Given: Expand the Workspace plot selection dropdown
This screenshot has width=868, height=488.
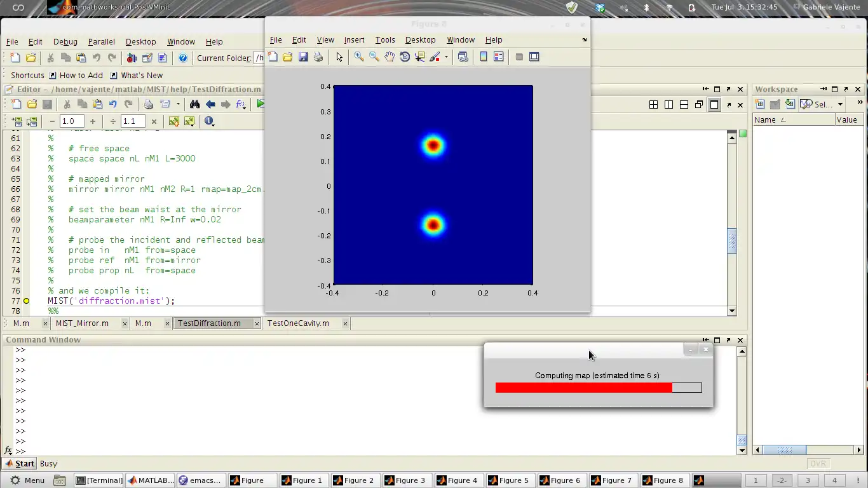Looking at the screenshot, I should [x=840, y=104].
